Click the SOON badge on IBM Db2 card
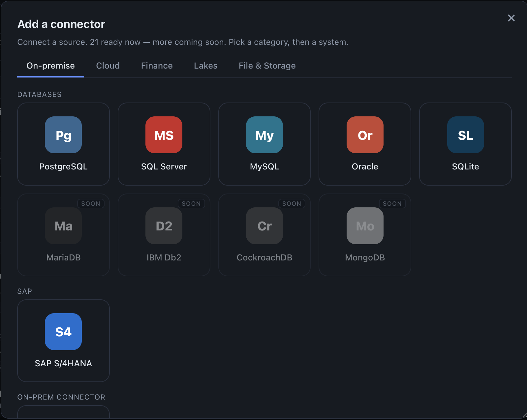This screenshot has width=527, height=420. click(191, 204)
